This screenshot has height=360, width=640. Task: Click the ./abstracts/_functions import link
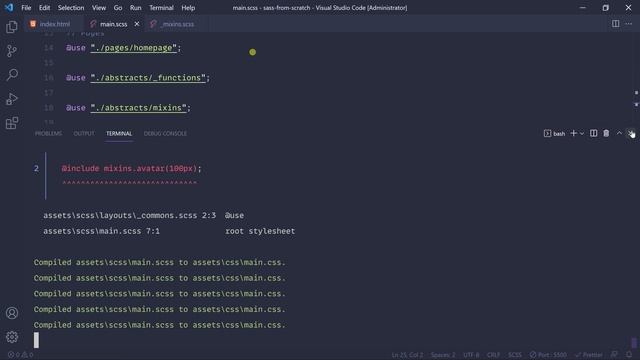click(x=148, y=78)
